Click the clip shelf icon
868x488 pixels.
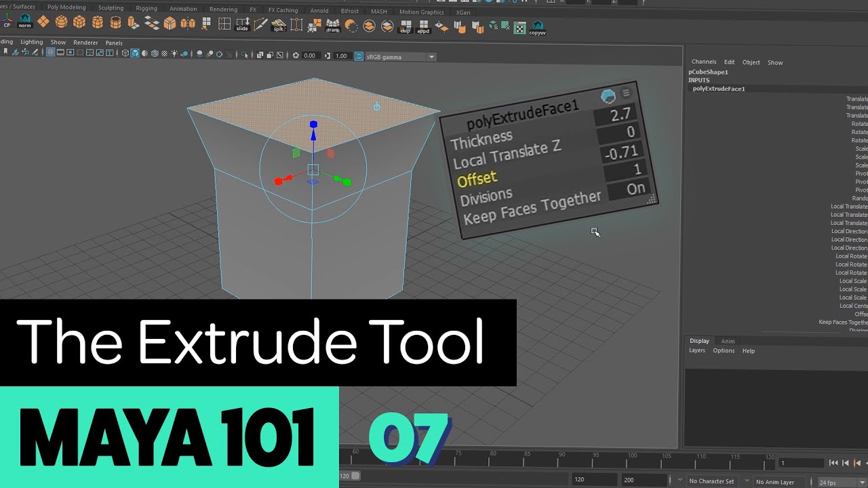pos(406,26)
